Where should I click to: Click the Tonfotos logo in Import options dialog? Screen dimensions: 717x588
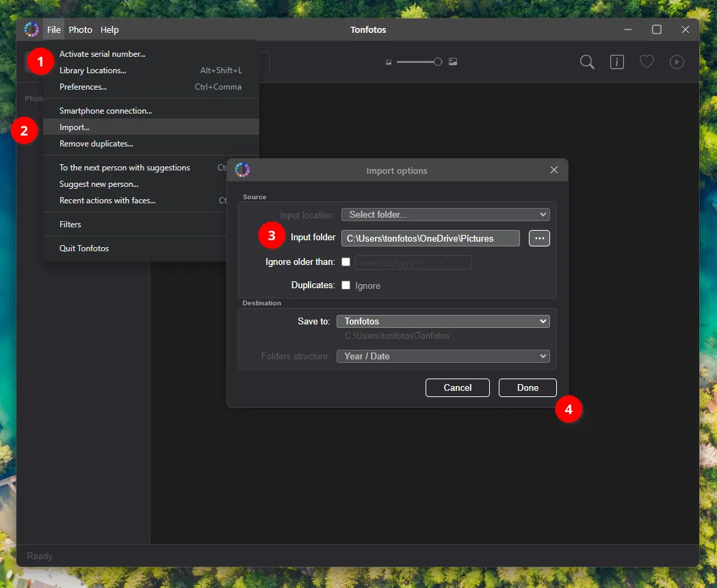(x=242, y=170)
